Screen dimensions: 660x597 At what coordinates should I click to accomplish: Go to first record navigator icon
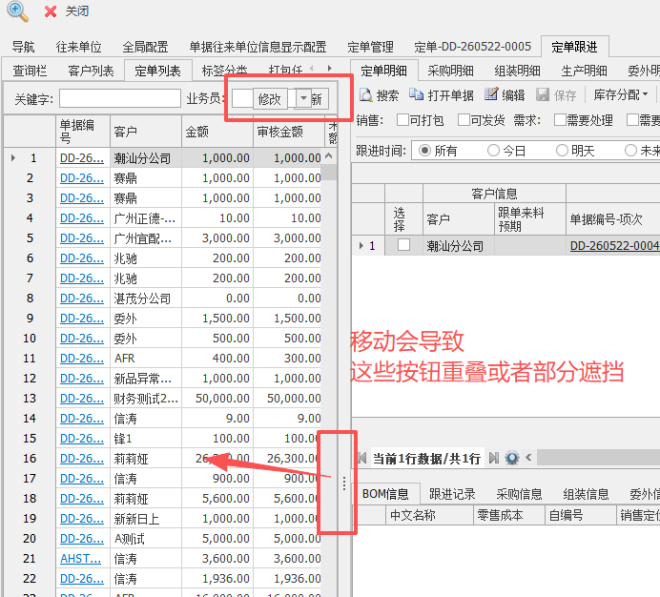click(362, 458)
